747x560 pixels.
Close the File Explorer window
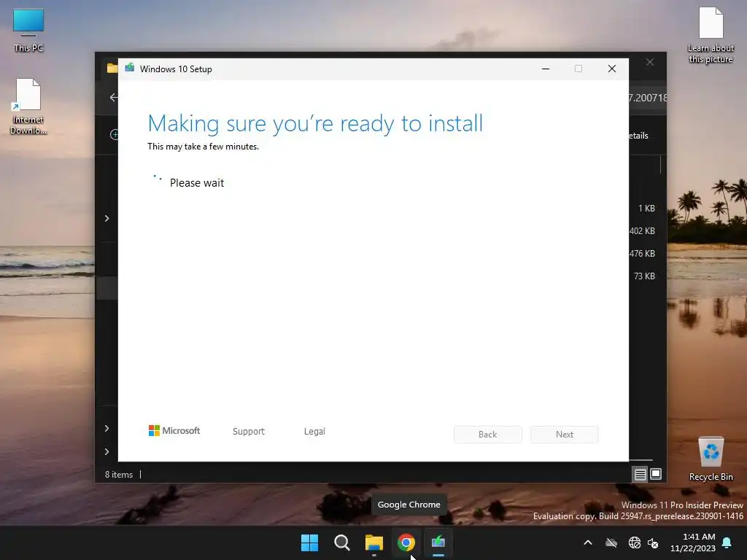click(650, 63)
